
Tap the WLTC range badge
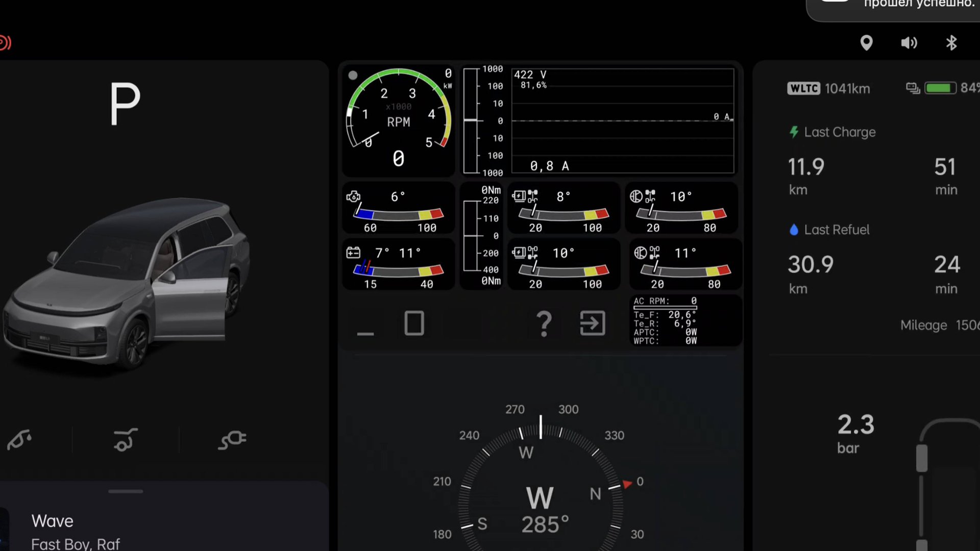point(804,88)
